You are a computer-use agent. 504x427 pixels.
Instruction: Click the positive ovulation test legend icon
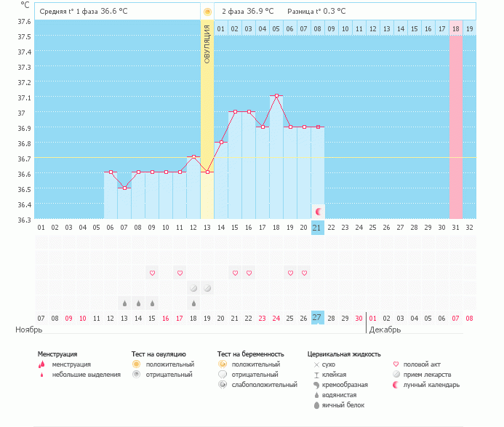point(136,364)
